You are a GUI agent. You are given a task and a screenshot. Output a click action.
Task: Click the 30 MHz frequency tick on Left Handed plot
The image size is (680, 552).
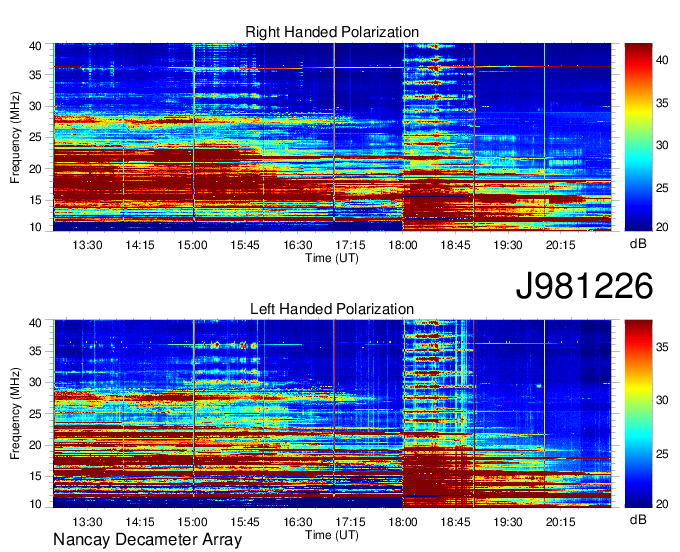(35, 382)
